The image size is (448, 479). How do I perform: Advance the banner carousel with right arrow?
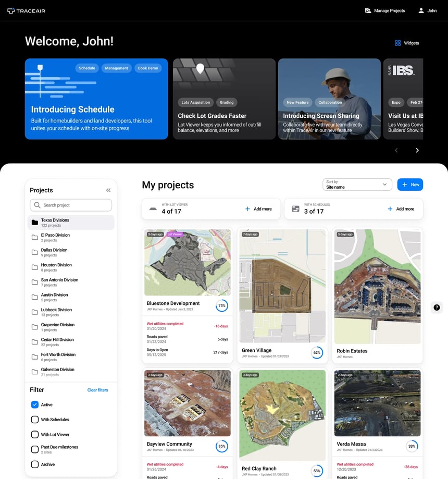pos(417,150)
